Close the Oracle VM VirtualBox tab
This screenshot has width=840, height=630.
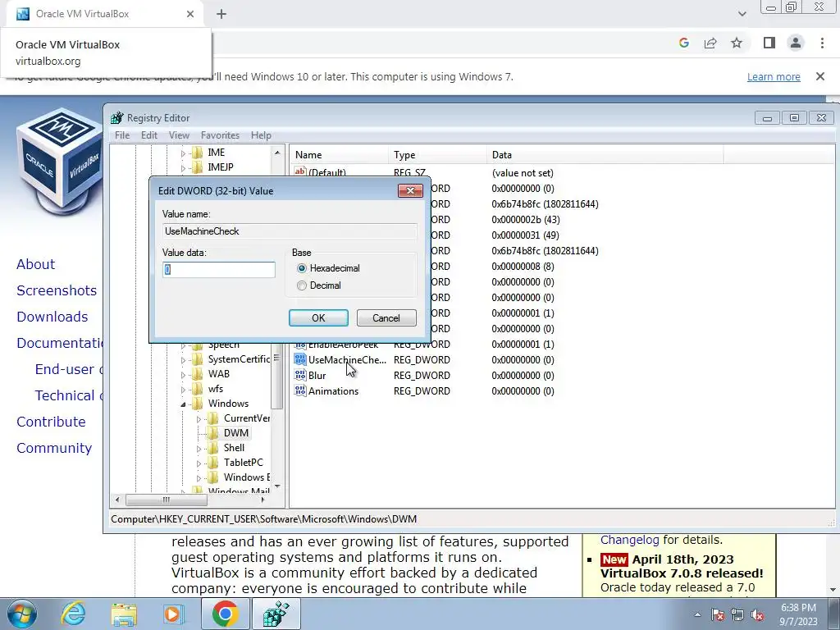190,14
